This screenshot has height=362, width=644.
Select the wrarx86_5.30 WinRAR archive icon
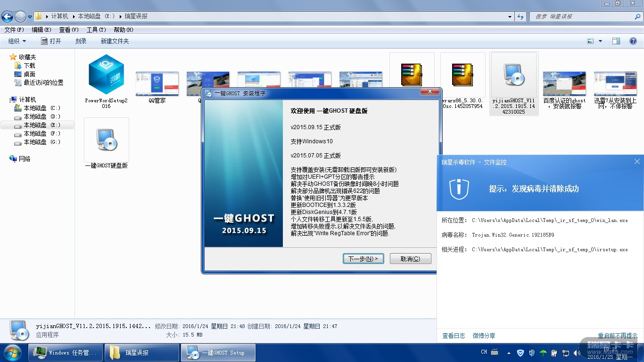pos(463,81)
